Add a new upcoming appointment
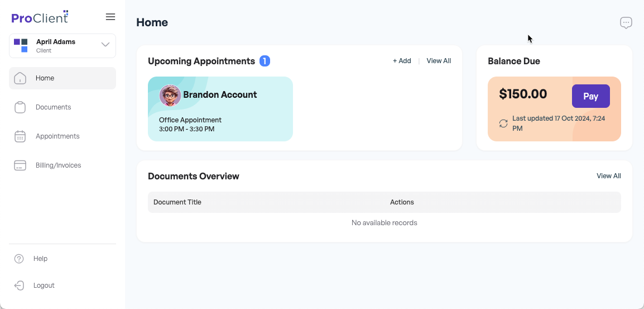This screenshot has height=309, width=644. coord(402,61)
